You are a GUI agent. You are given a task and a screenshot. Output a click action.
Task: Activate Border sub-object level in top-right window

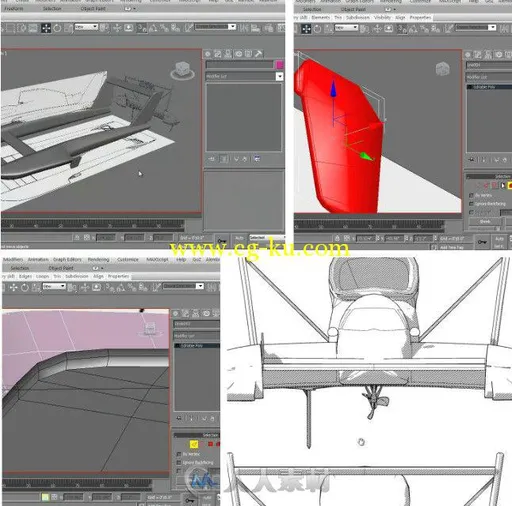pyautogui.click(x=495, y=185)
